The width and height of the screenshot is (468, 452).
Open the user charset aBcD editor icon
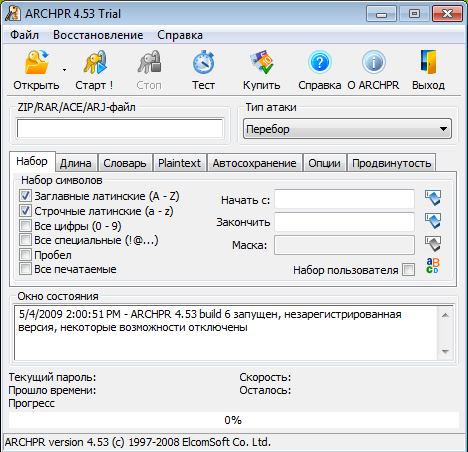point(433,266)
